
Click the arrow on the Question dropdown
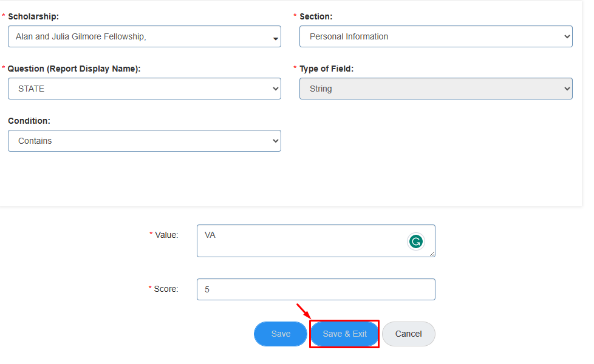pyautogui.click(x=275, y=89)
